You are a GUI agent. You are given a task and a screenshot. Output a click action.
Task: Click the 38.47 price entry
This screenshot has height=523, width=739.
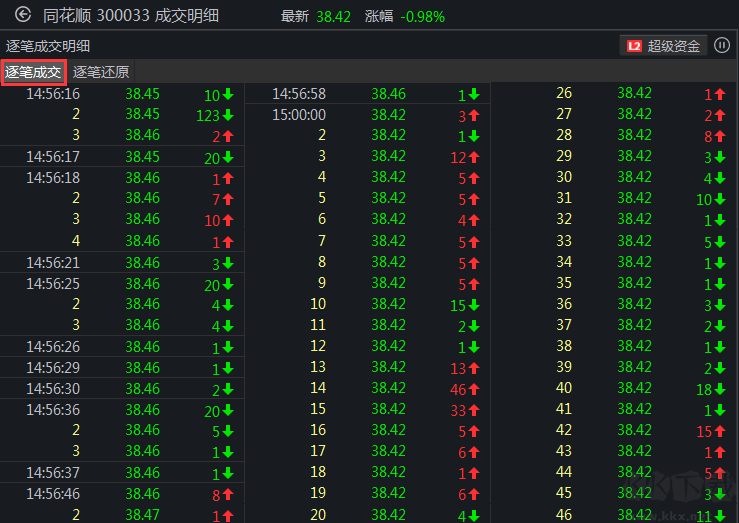pyautogui.click(x=143, y=515)
